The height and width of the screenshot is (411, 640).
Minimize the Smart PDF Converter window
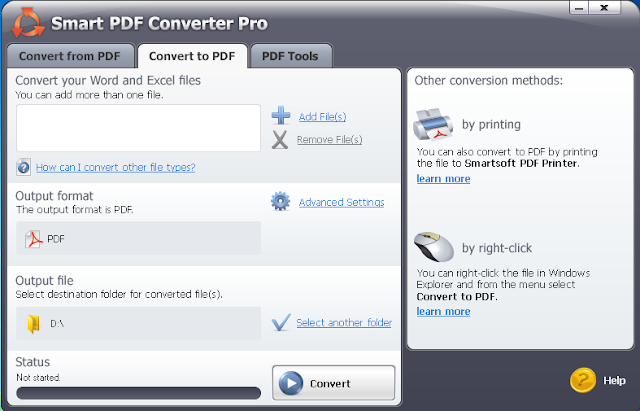pos(579,8)
